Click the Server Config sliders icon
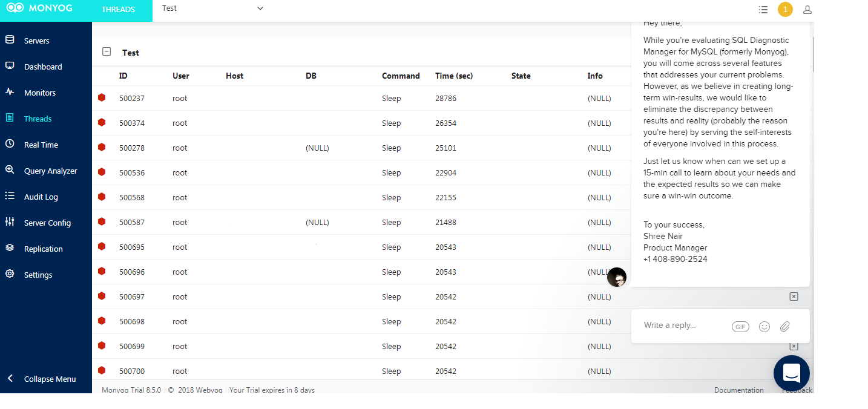 (10, 222)
